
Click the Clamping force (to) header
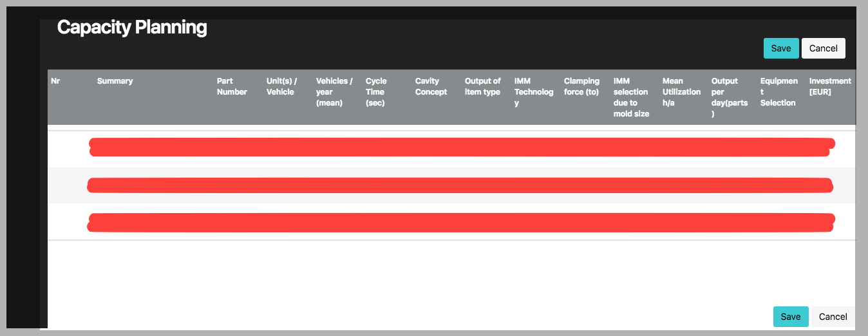click(581, 86)
